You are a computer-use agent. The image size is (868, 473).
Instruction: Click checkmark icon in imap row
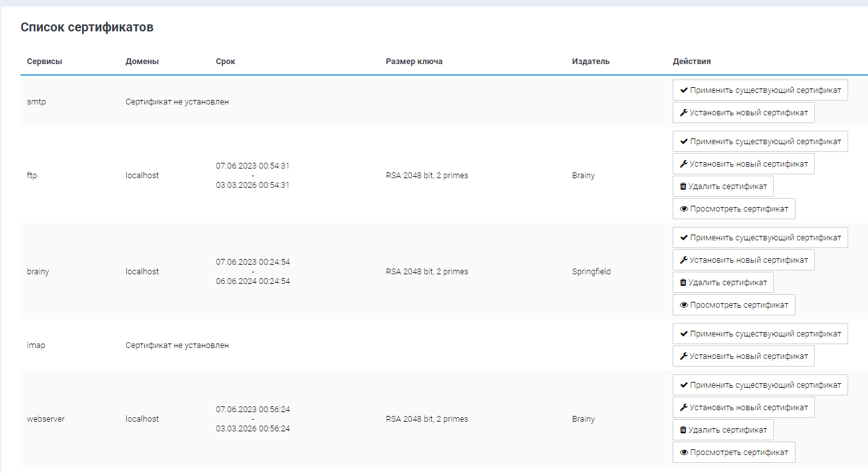684,334
